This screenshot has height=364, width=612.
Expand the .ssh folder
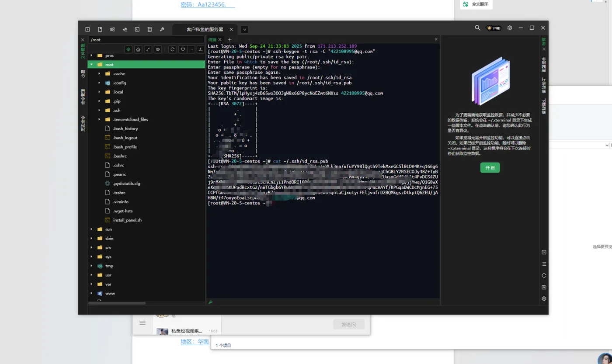pyautogui.click(x=99, y=110)
